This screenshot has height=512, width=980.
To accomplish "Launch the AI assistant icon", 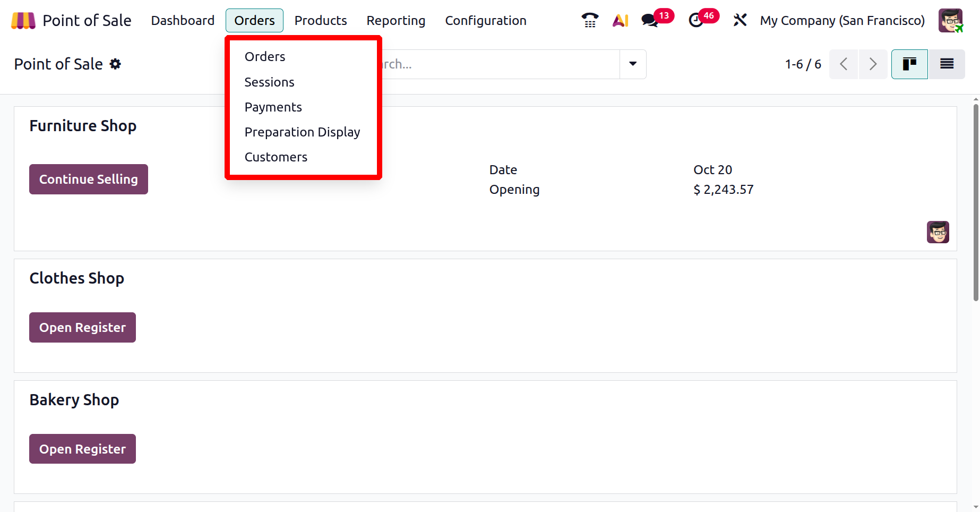I will [x=620, y=21].
